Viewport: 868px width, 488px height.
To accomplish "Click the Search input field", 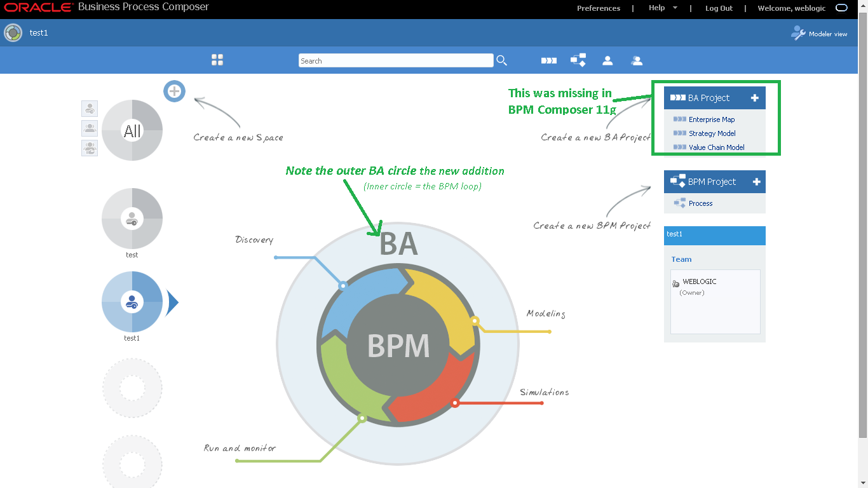I will pos(396,60).
